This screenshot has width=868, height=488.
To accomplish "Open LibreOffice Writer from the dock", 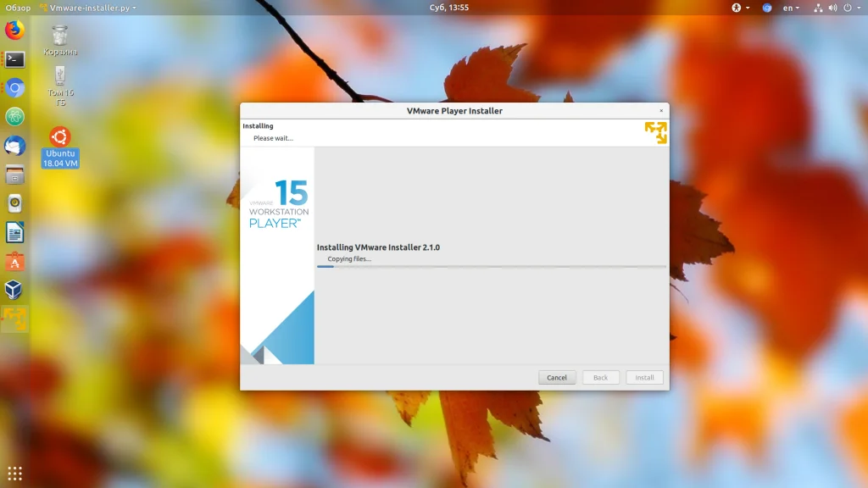I will pos(15,232).
